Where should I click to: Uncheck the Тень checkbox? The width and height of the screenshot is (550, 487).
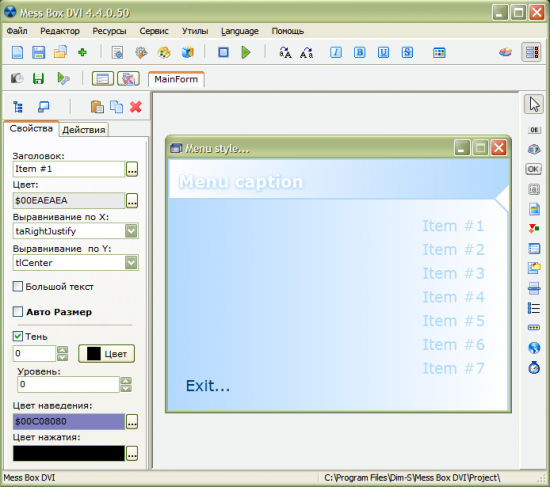18,336
